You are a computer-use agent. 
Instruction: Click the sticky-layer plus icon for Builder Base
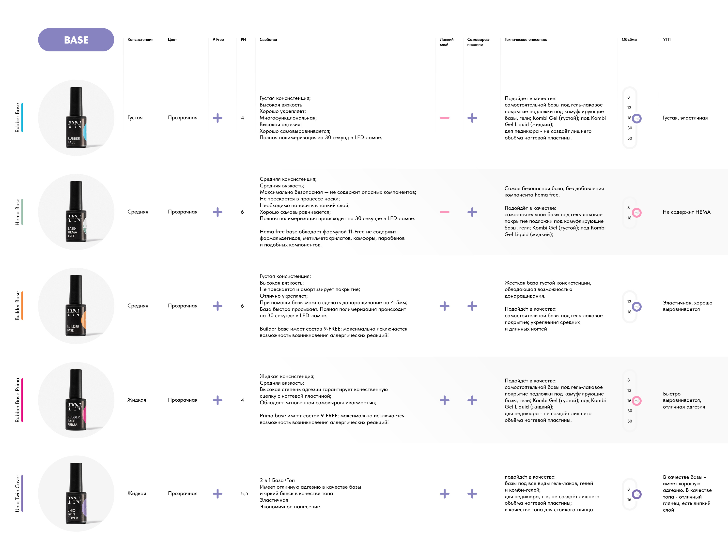pyautogui.click(x=444, y=306)
